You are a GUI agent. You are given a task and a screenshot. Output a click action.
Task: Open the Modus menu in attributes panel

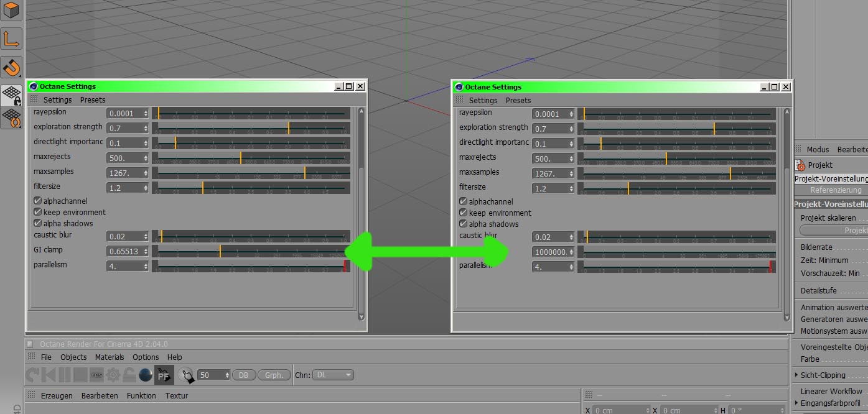point(818,150)
